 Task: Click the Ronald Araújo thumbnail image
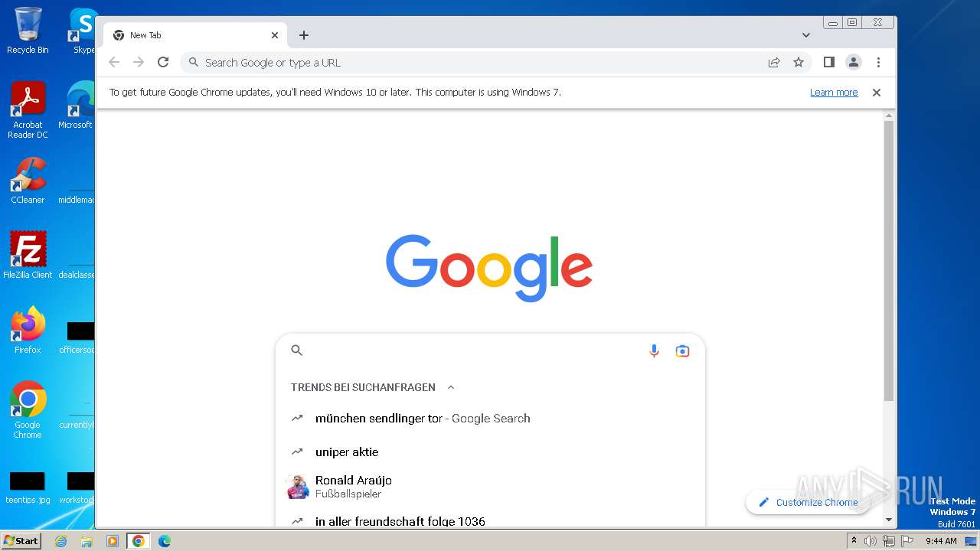297,487
